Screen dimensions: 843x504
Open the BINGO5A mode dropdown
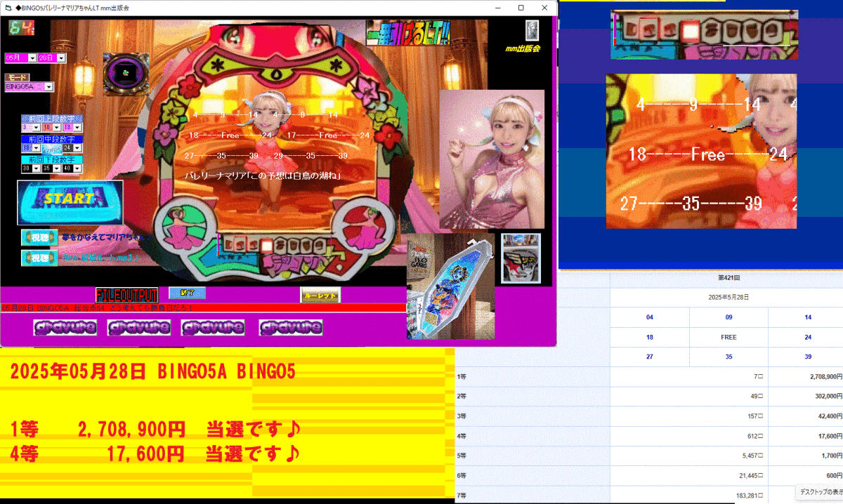pos(49,87)
